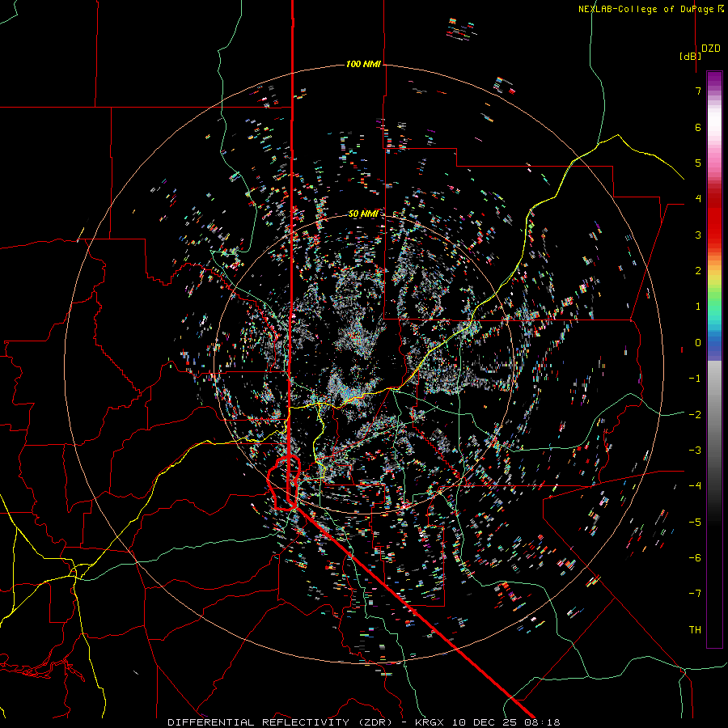
Task: Click the 1 dB scale value
Action: 698,307
